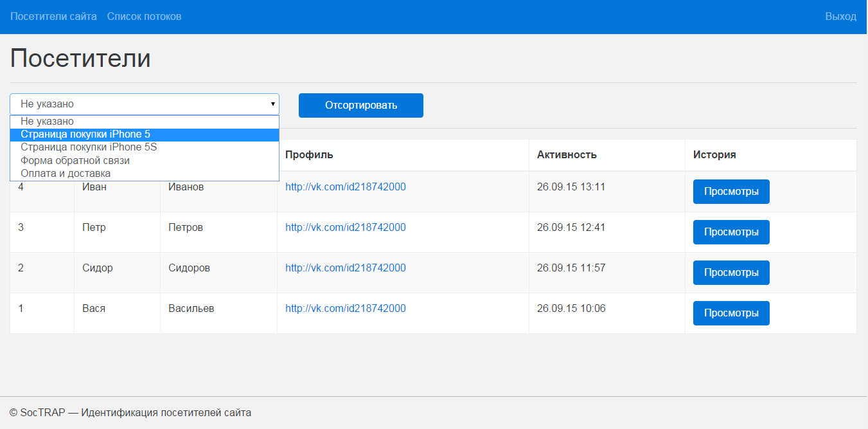This screenshot has width=868, height=429.
Task: Open Иван Иванов's VK profile link
Action: [346, 187]
